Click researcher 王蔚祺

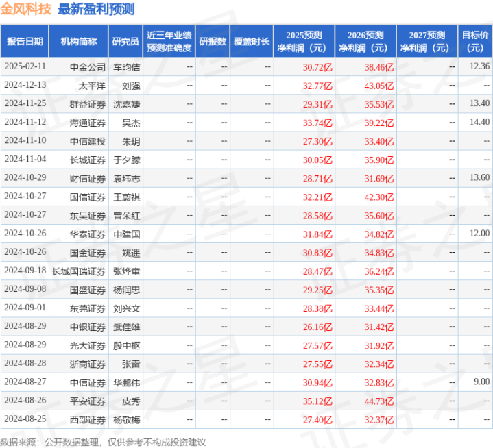[x=127, y=197]
